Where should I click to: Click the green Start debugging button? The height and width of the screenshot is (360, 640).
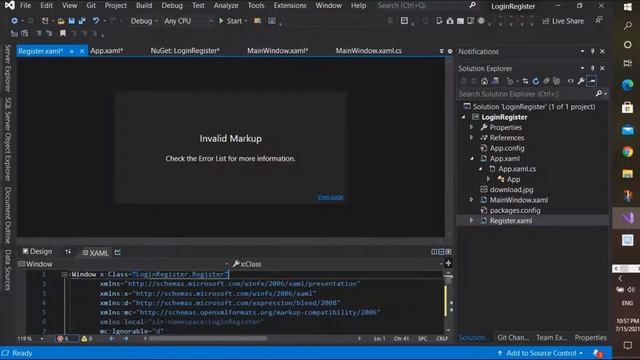click(231, 21)
